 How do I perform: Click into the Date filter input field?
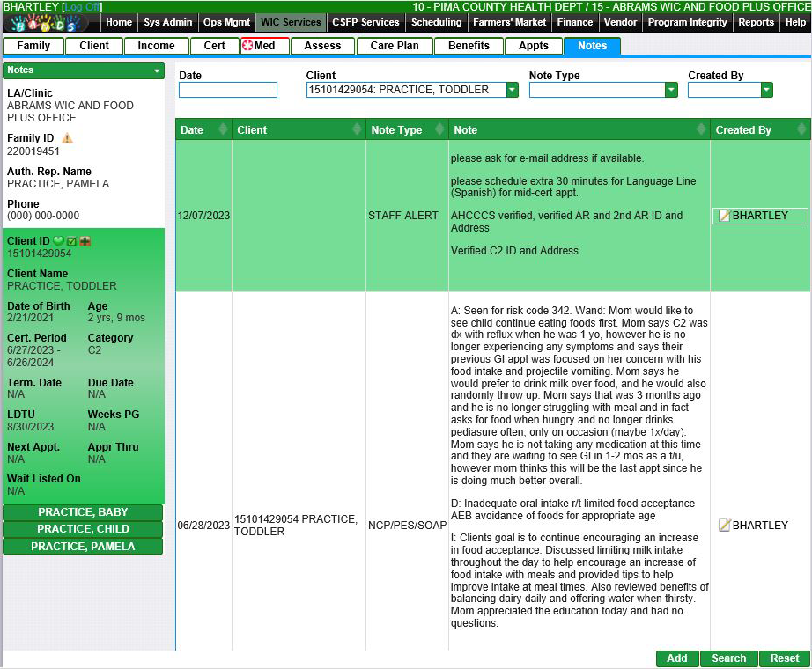point(228,90)
